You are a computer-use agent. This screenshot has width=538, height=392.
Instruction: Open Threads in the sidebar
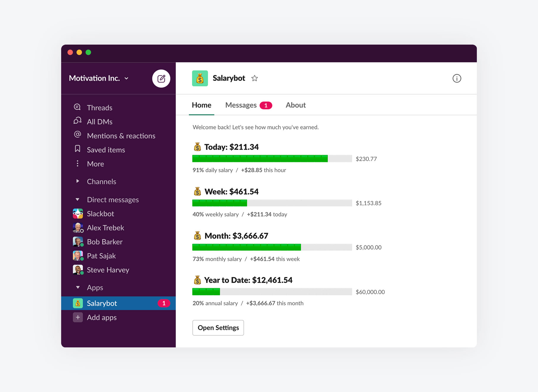100,108
